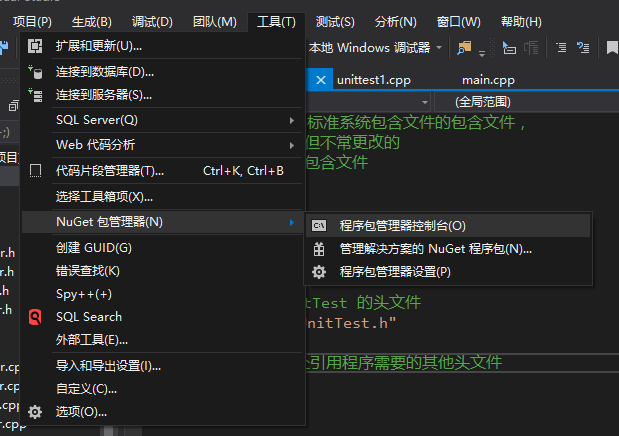Click the package manager console icon
The width and height of the screenshot is (619, 436).
[x=319, y=226]
